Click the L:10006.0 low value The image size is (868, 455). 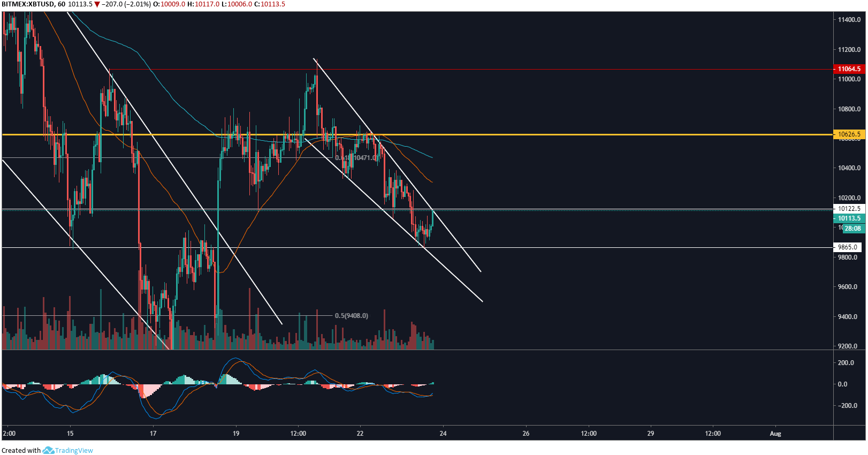click(237, 4)
